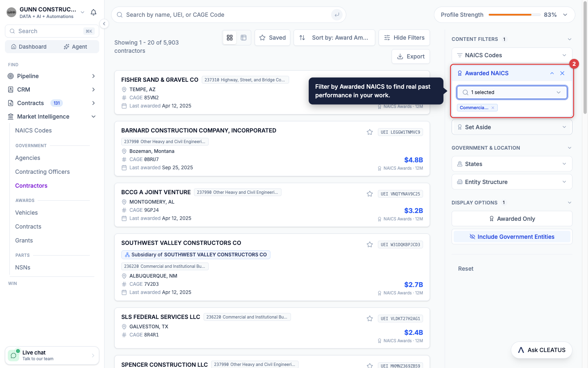Open Ask CLEATUS assistant
Screen dimensions: 588x368
pyautogui.click(x=541, y=350)
